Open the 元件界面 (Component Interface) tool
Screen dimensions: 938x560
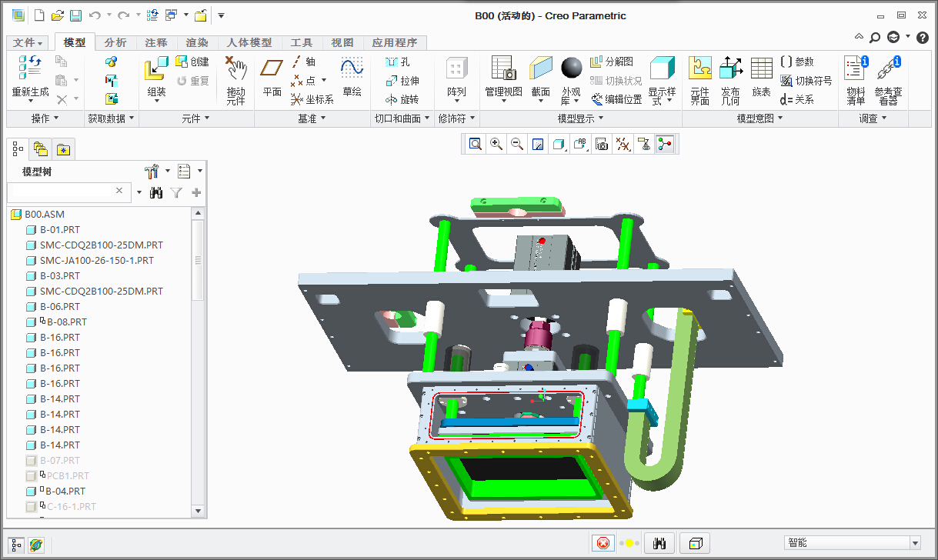click(700, 80)
